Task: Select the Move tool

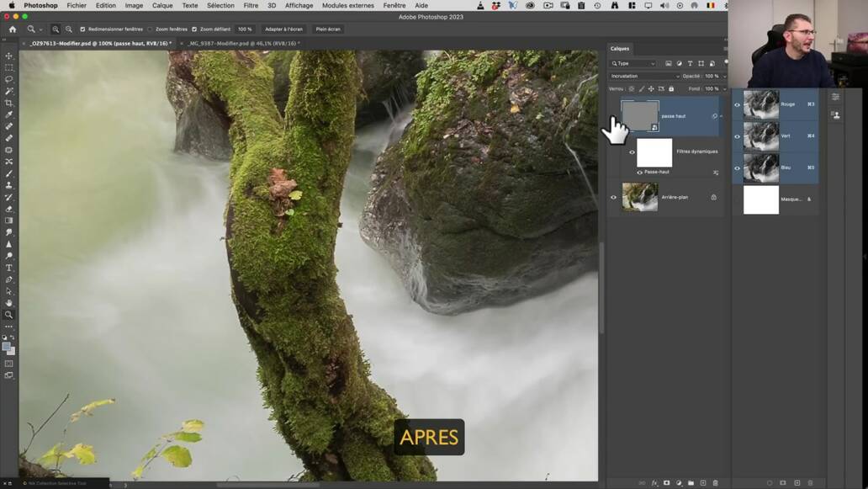Action: coord(9,56)
